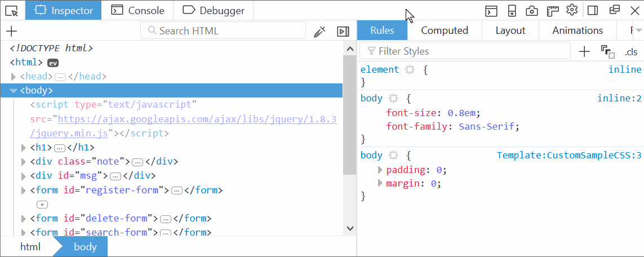
Task: Collapse the sidebar pane toggle icon
Action: click(343, 31)
